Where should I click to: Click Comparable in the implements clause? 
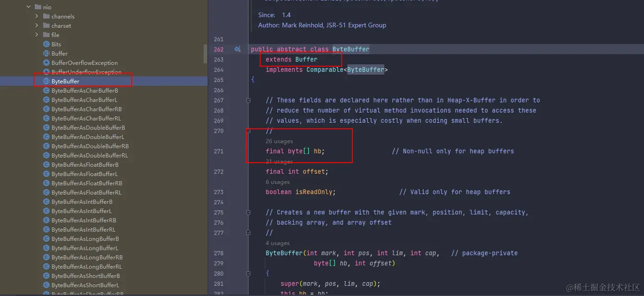tap(325, 69)
